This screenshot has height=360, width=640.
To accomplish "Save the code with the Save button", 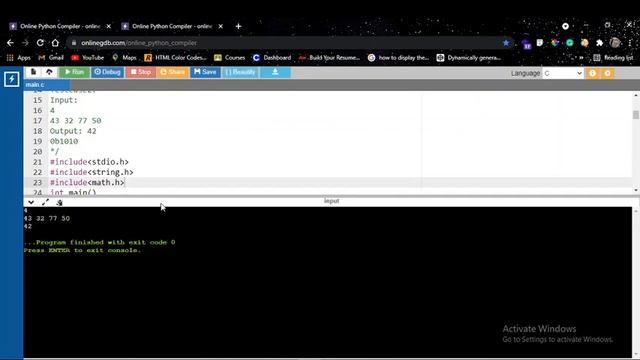I will pyautogui.click(x=205, y=72).
